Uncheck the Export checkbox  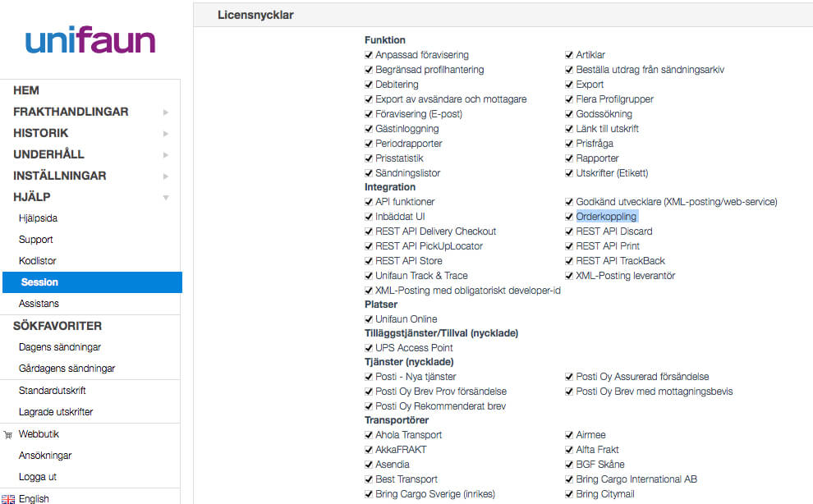pyautogui.click(x=569, y=85)
